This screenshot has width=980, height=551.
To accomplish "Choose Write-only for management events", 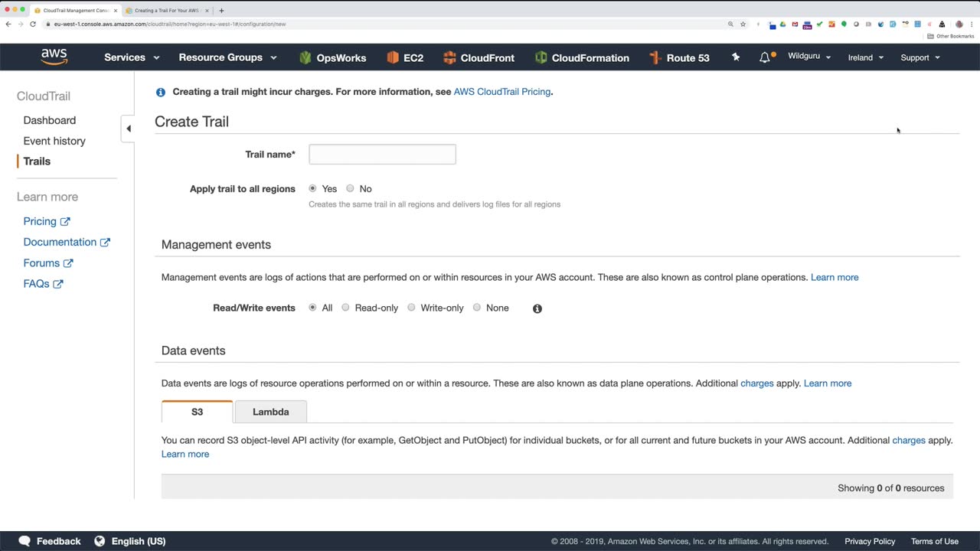I will click(411, 308).
